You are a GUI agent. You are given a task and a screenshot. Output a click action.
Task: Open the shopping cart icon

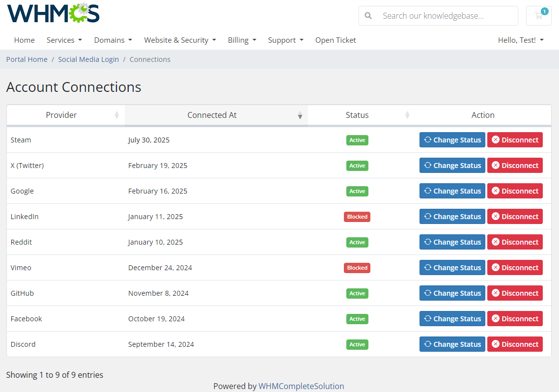pyautogui.click(x=538, y=16)
